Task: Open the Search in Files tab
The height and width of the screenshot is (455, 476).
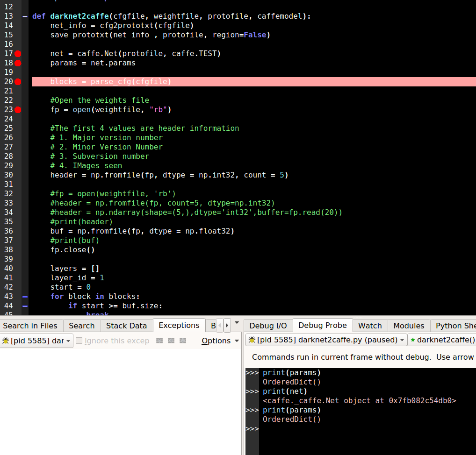Action: (x=30, y=326)
